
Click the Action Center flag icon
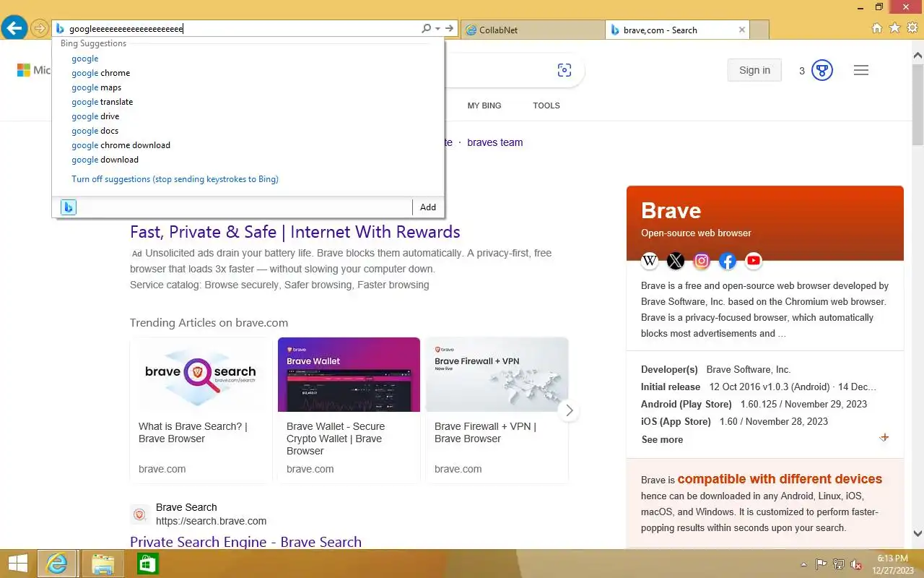pyautogui.click(x=821, y=564)
